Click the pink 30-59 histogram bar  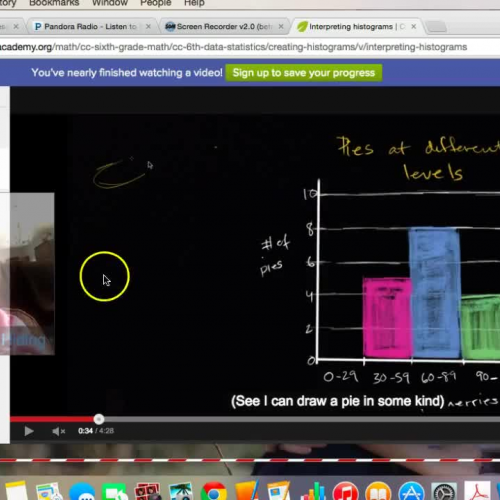pyautogui.click(x=388, y=318)
